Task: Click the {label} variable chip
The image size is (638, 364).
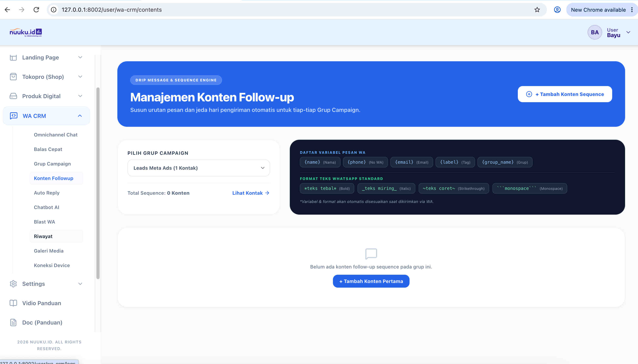Action: (455, 162)
